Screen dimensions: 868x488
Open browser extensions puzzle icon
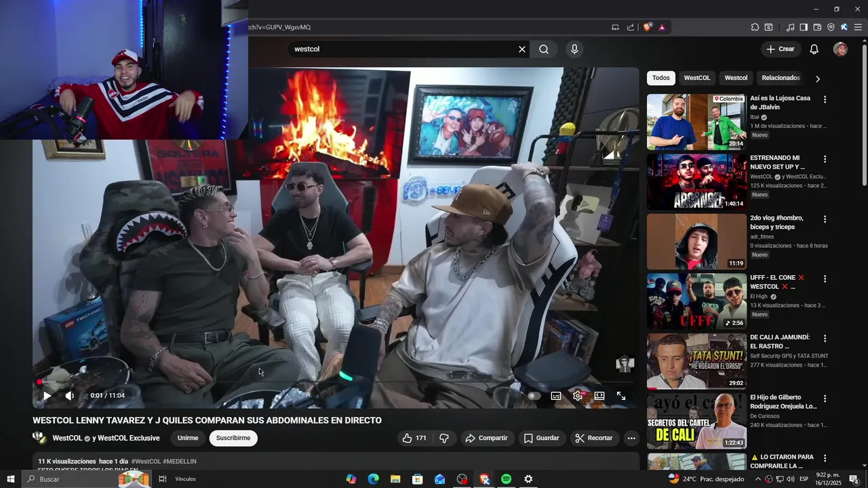click(x=755, y=27)
